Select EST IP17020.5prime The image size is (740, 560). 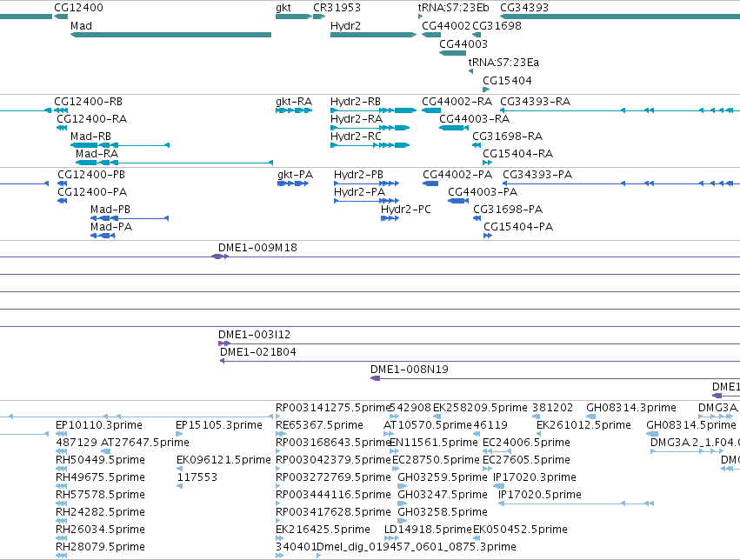(x=540, y=495)
